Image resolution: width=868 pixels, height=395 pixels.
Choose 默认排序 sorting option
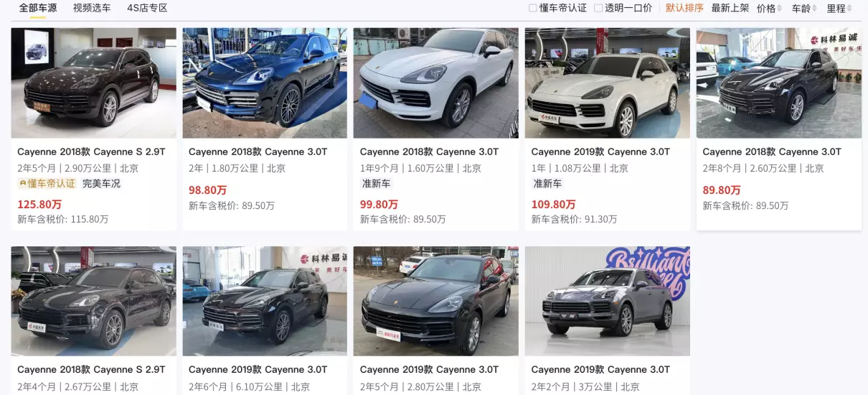(x=684, y=9)
